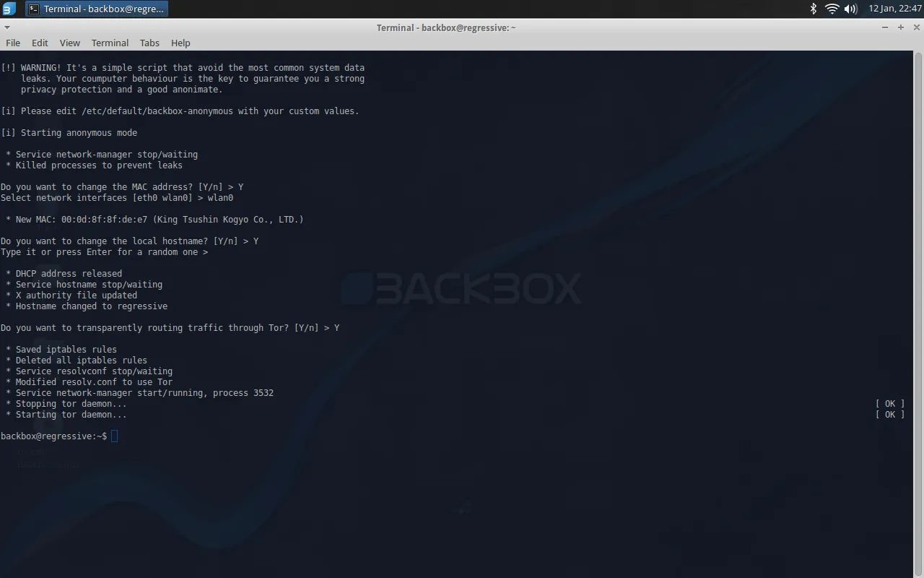Click 'DHCP address released' line

pos(64,274)
